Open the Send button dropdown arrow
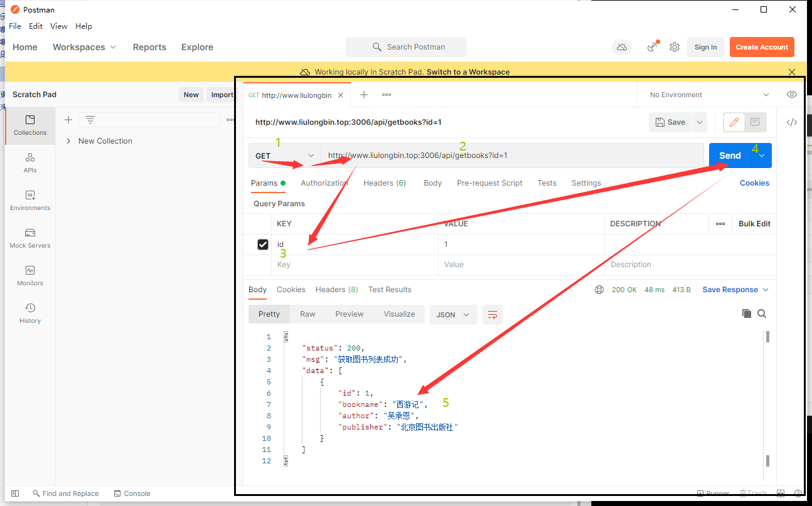 [762, 155]
